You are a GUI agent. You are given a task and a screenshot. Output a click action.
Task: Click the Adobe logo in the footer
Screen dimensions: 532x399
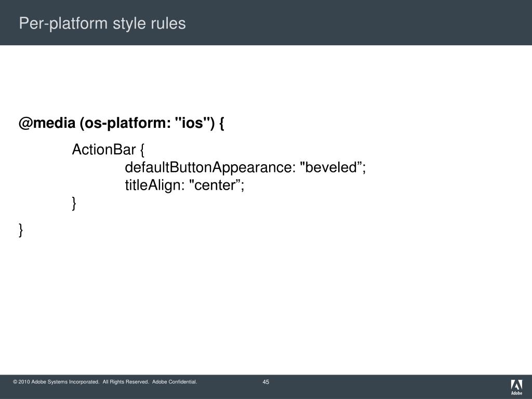pos(516,388)
